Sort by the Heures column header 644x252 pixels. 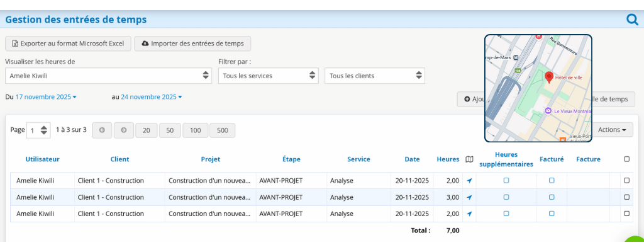[x=448, y=159]
